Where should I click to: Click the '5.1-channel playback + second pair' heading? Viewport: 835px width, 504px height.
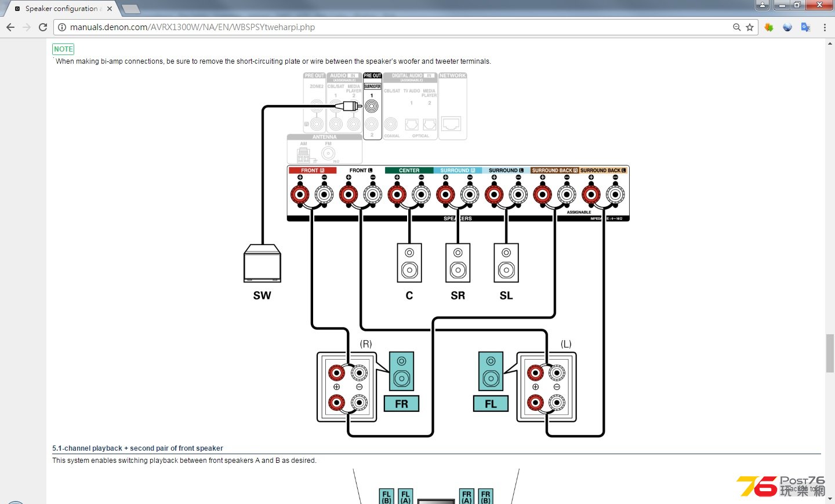coord(137,448)
